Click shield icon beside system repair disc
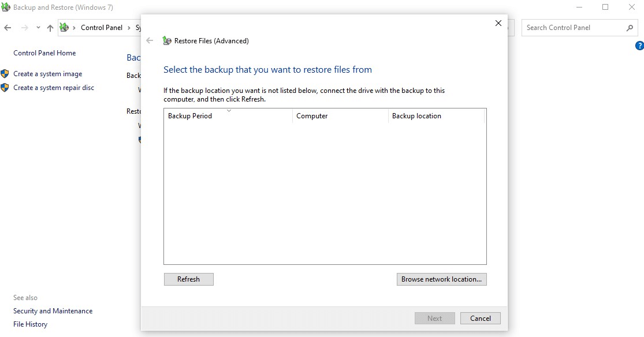Viewport: 644px width, 337px height. (x=5, y=88)
